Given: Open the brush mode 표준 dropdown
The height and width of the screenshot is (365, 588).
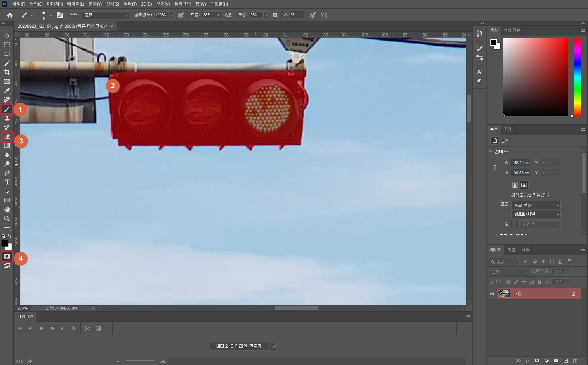Looking at the screenshot, I should (105, 15).
